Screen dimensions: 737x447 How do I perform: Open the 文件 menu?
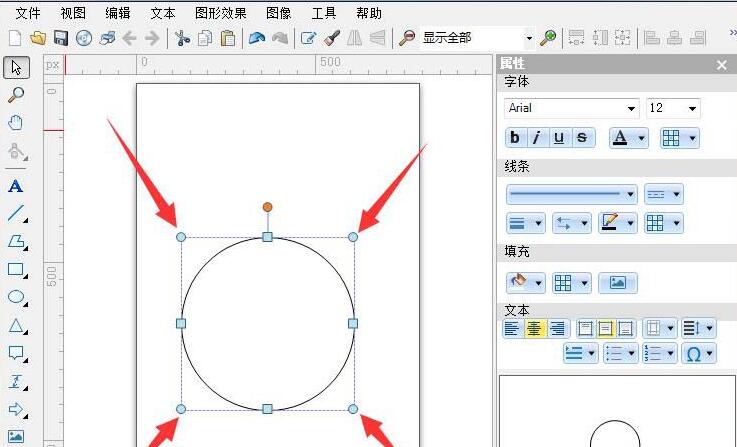[x=28, y=13]
